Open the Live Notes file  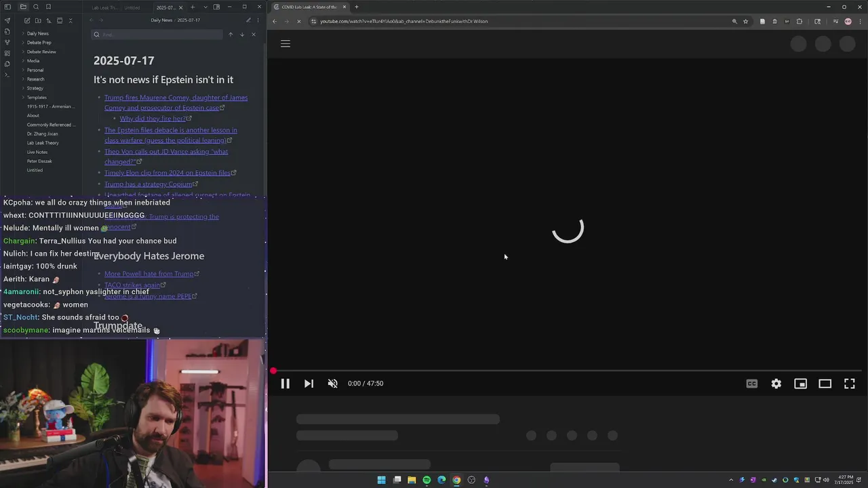click(37, 152)
